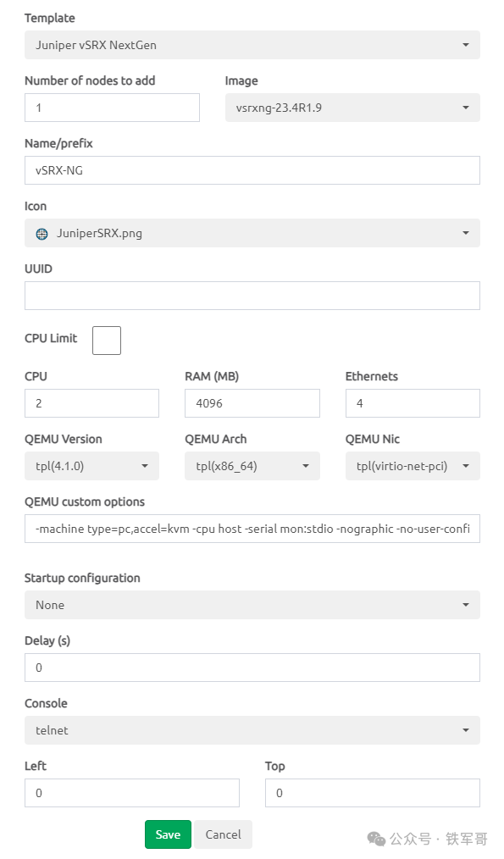Expand the Image dropdown vsrxng-23.4R1.9
Image resolution: width=504 pixels, height=859 pixels.
pos(352,108)
